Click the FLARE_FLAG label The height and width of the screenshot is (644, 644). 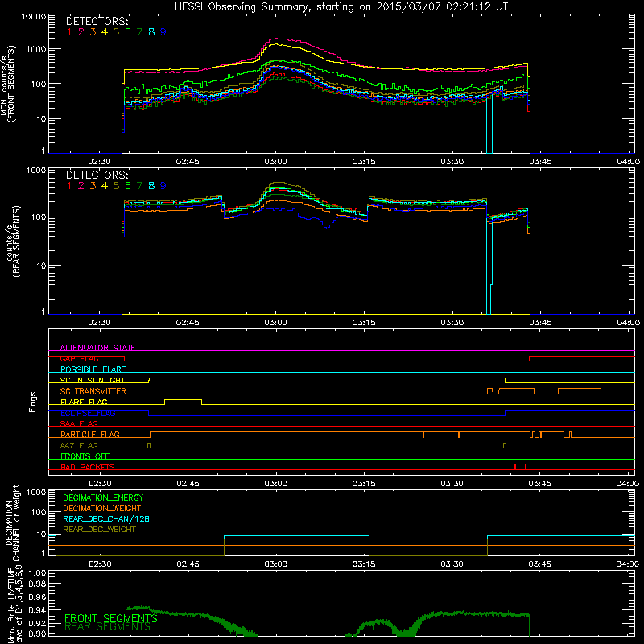[x=84, y=402]
